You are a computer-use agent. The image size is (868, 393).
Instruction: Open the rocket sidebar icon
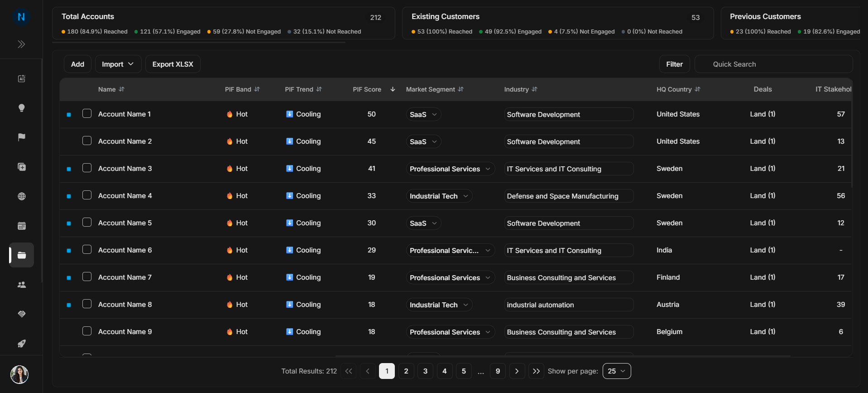point(21,344)
